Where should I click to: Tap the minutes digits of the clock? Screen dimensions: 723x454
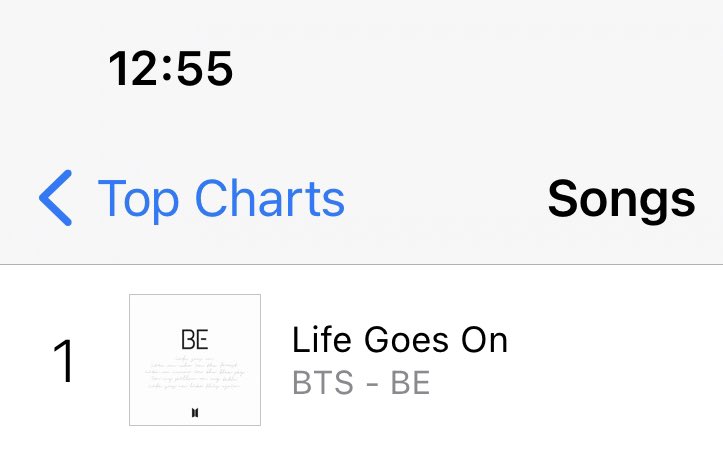[x=205, y=69]
